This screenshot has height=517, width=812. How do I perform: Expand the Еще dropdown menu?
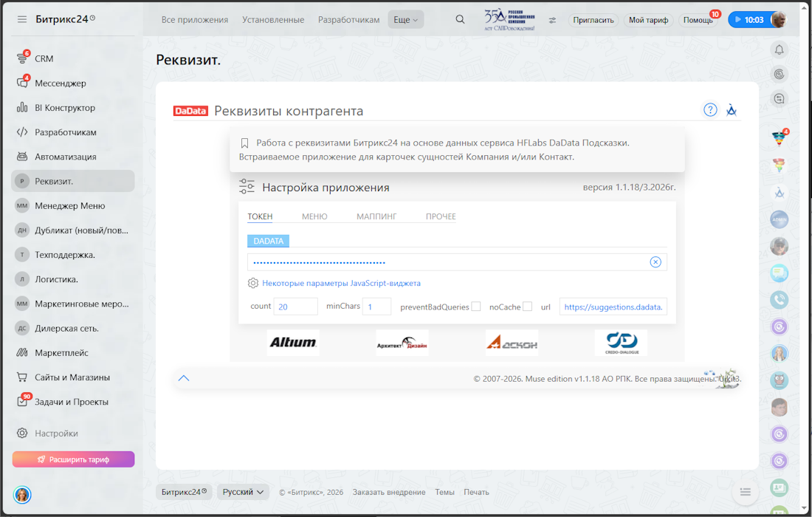(x=405, y=20)
